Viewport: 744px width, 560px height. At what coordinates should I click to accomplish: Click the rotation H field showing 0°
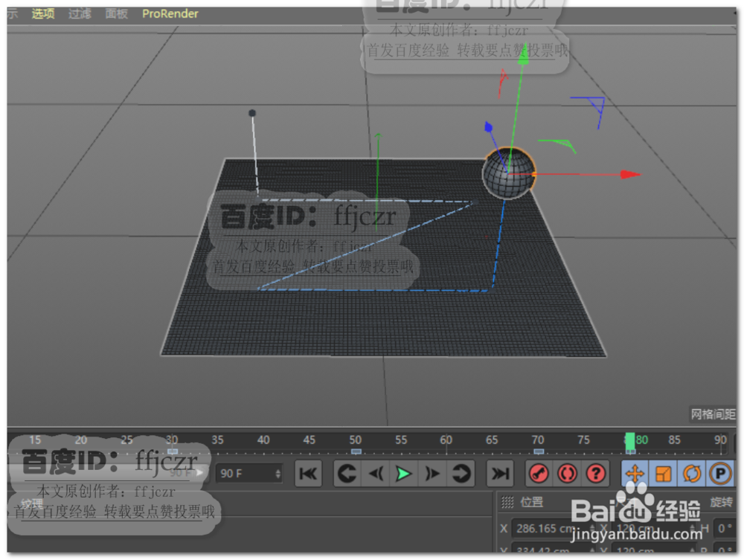tap(725, 528)
